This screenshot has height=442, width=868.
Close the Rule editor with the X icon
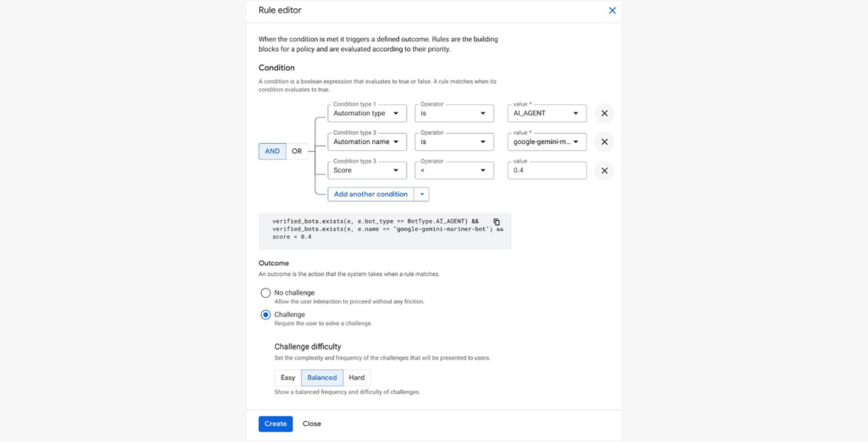(x=613, y=10)
